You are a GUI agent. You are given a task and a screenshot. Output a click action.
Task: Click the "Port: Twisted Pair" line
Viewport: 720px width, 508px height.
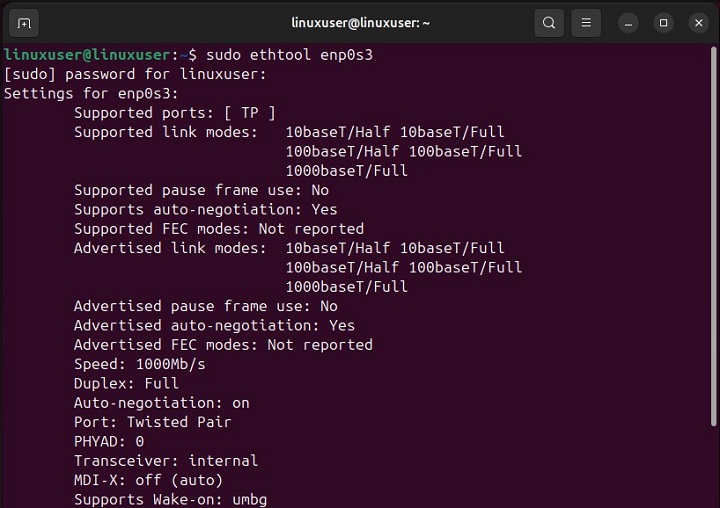152,422
